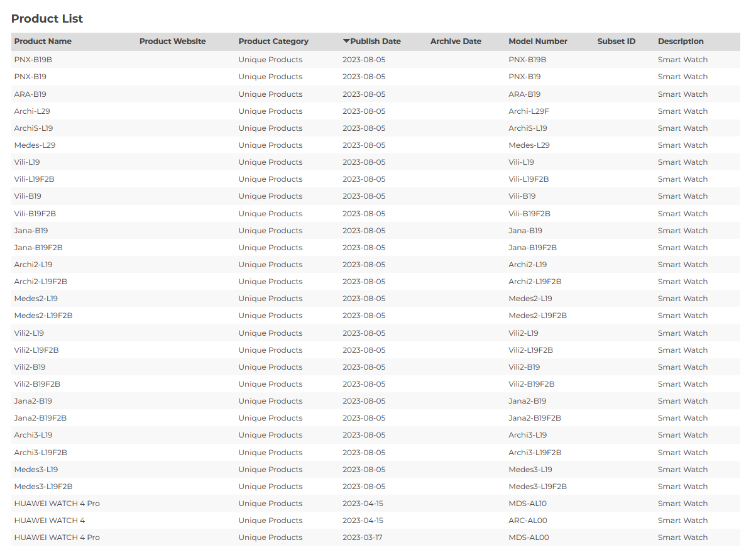This screenshot has width=756, height=557.
Task: Click the Description column header
Action: (681, 41)
